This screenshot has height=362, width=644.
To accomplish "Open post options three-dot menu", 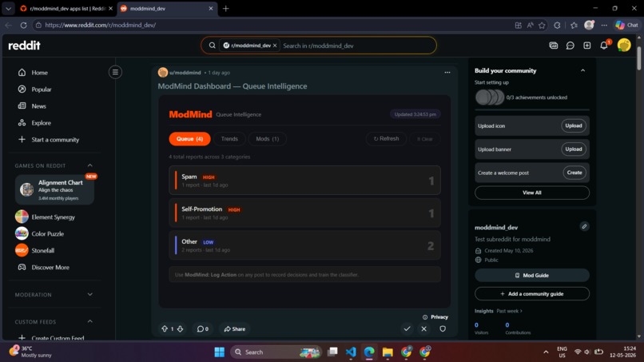I will (x=447, y=72).
